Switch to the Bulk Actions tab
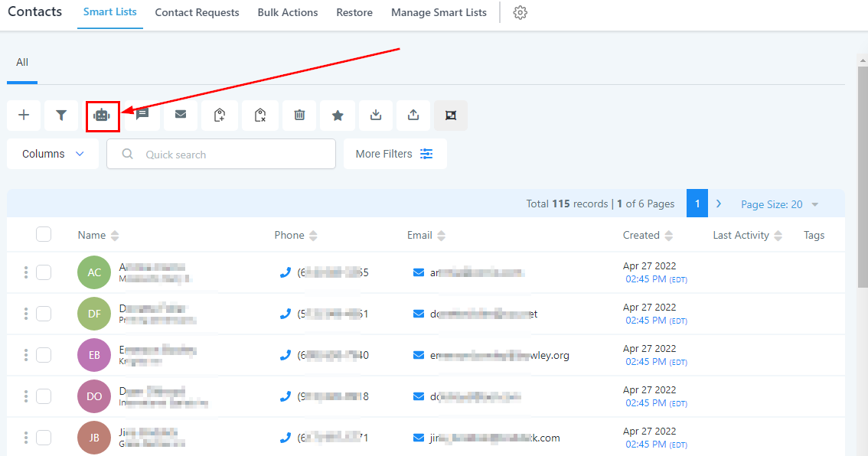868x456 pixels. pyautogui.click(x=287, y=13)
